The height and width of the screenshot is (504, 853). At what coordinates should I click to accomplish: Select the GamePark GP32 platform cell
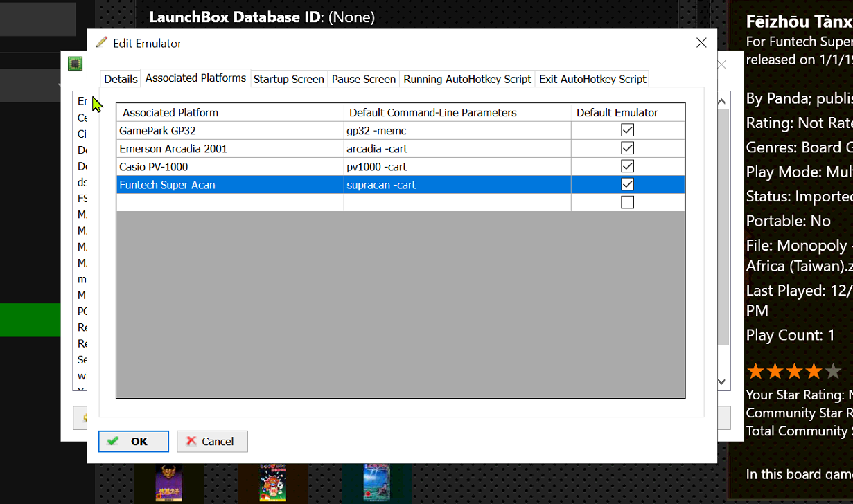click(x=230, y=130)
